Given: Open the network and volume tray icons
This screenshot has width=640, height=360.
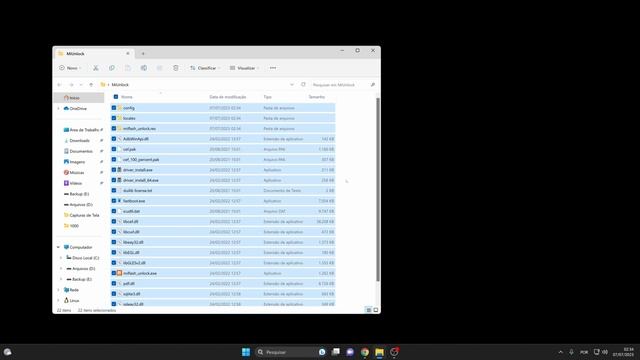Looking at the screenshot, I should tap(600, 352).
